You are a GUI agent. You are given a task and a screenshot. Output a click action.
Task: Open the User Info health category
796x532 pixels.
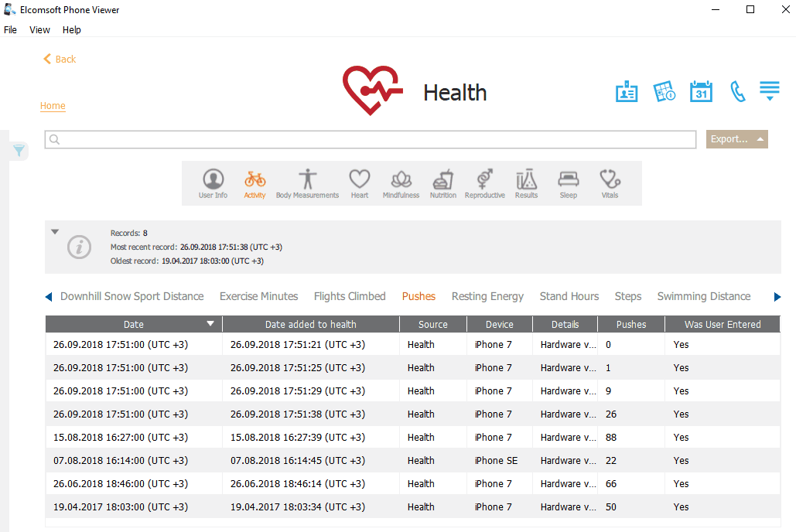pos(213,184)
